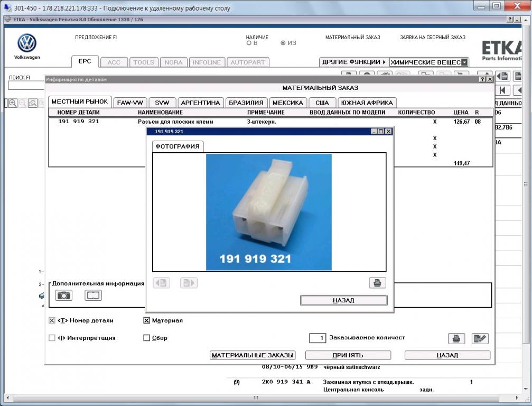Switch to the ЮЖНАЯ АФРИКА tab
This screenshot has width=532, height=406.
(x=367, y=103)
